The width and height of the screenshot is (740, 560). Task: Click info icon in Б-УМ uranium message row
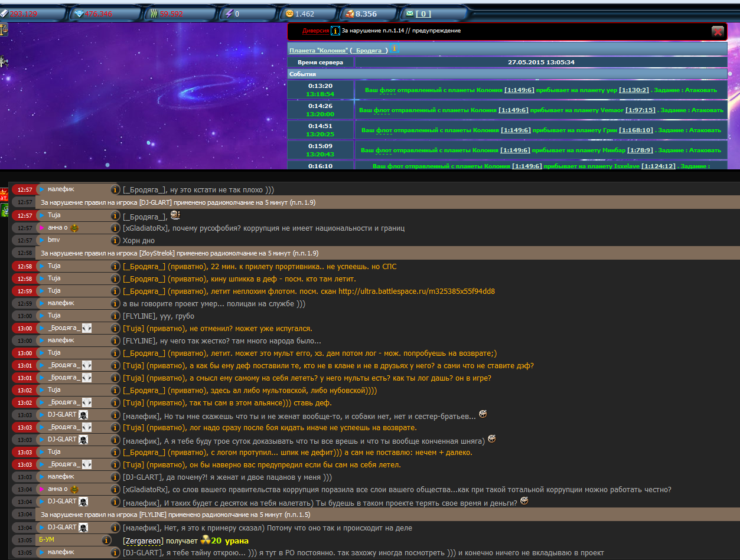click(x=106, y=540)
